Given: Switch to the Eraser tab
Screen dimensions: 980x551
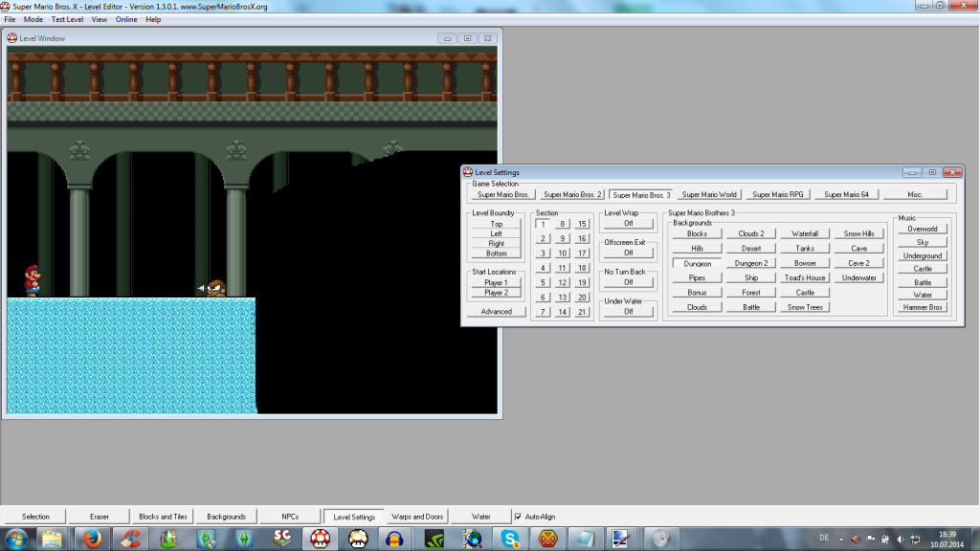Looking at the screenshot, I should (100, 517).
